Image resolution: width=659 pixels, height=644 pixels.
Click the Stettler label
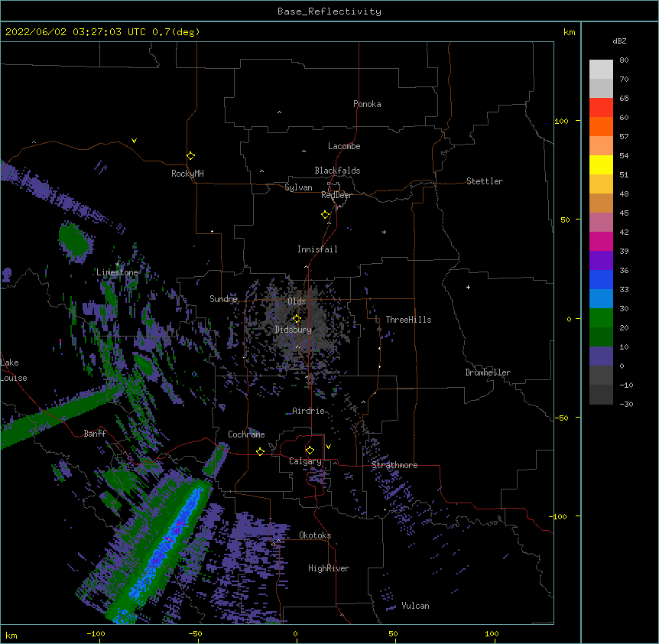485,181
